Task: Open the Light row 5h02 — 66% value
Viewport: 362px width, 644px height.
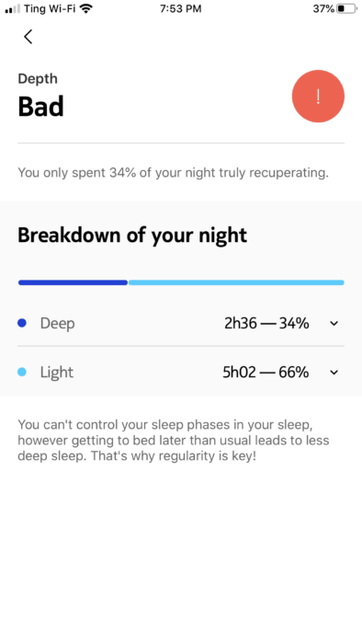Action: 266,373
